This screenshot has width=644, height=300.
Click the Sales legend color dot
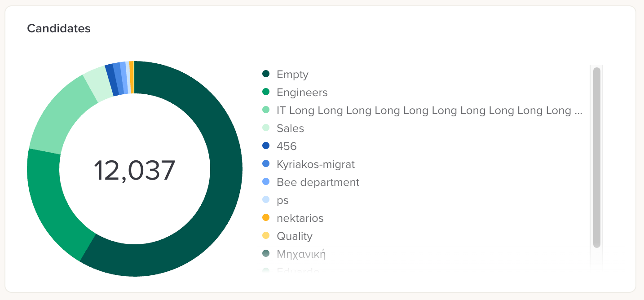pyautogui.click(x=265, y=128)
